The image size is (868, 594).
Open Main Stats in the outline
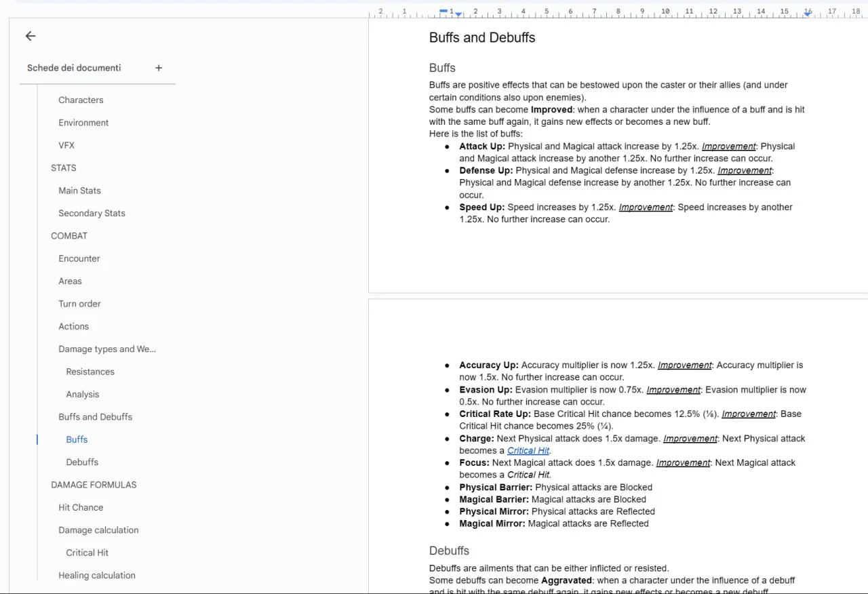tap(79, 191)
